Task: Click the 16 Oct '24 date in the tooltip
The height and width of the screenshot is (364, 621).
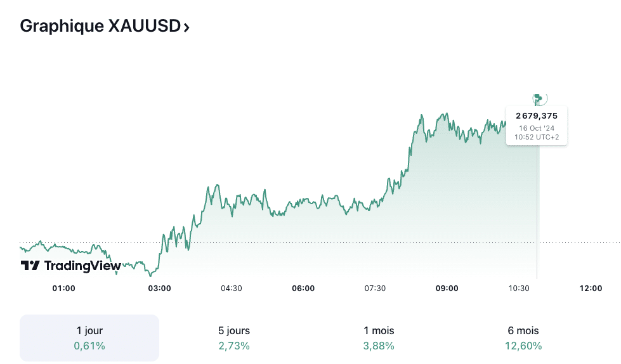Action: click(x=537, y=127)
